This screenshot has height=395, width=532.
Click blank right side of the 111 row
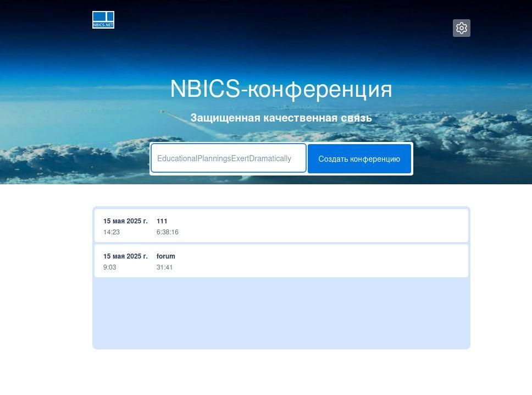[x=357, y=226]
